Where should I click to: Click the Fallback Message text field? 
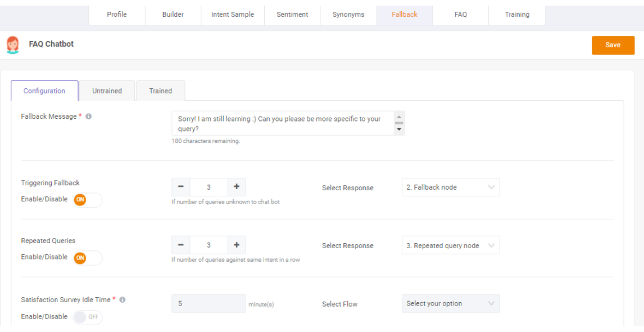point(283,123)
